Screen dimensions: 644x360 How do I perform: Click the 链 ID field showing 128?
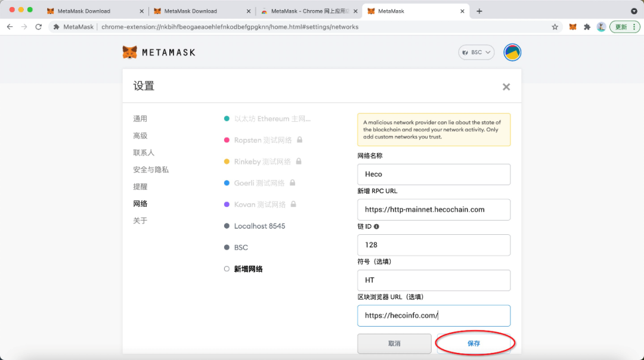[434, 245]
